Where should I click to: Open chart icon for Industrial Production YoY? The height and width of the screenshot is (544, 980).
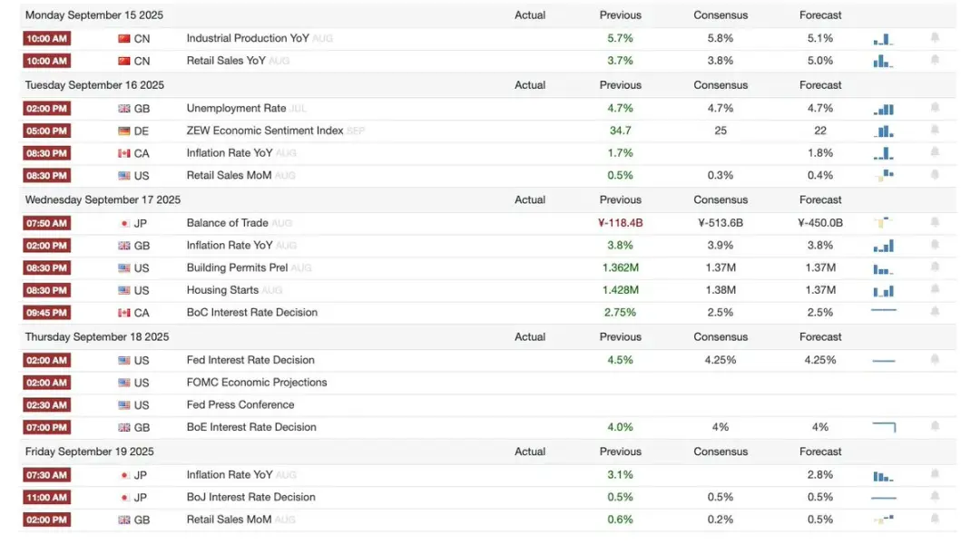[883, 39]
